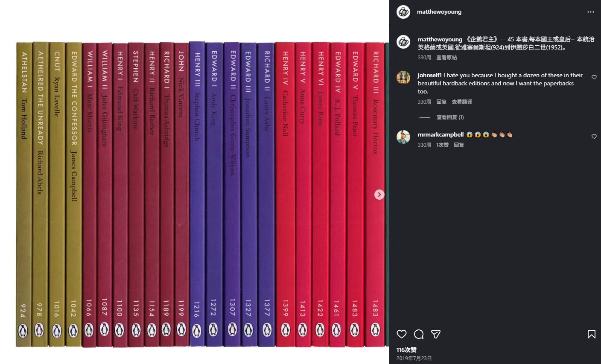Save the post with the bookmark icon

pos(592,334)
